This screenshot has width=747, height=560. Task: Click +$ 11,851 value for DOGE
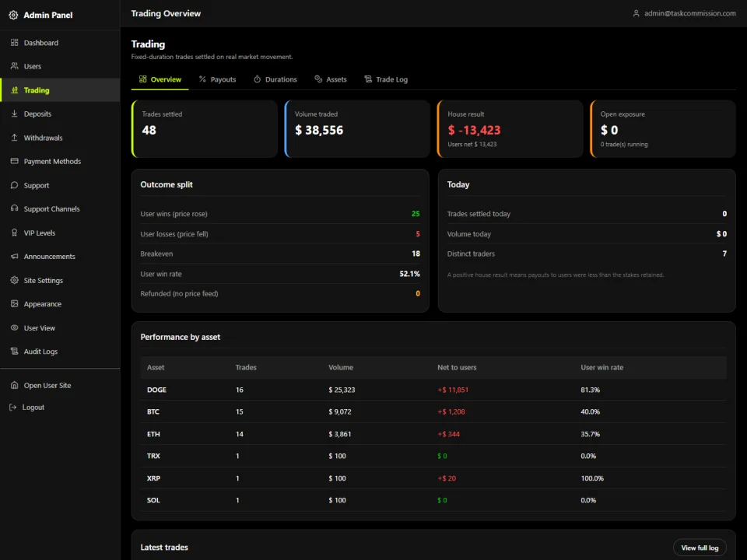tap(453, 390)
